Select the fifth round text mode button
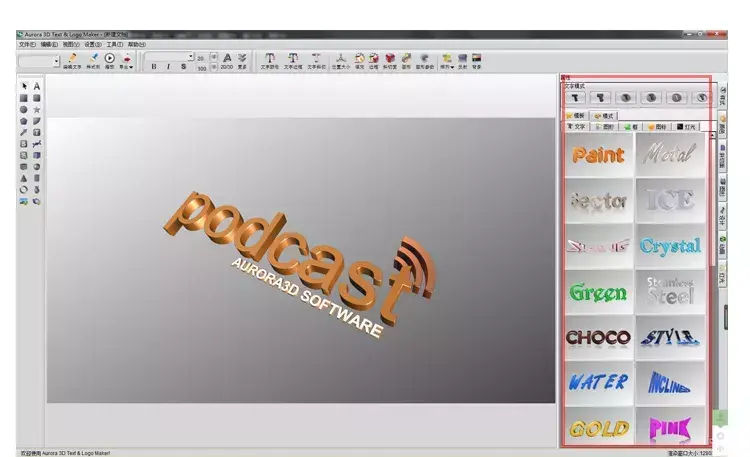The image size is (750, 457). coord(676,98)
